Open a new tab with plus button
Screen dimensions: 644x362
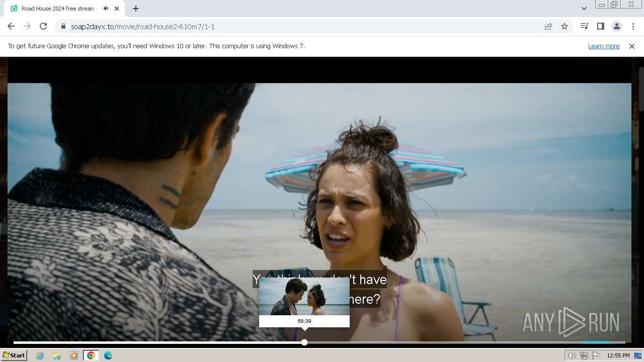click(136, 9)
